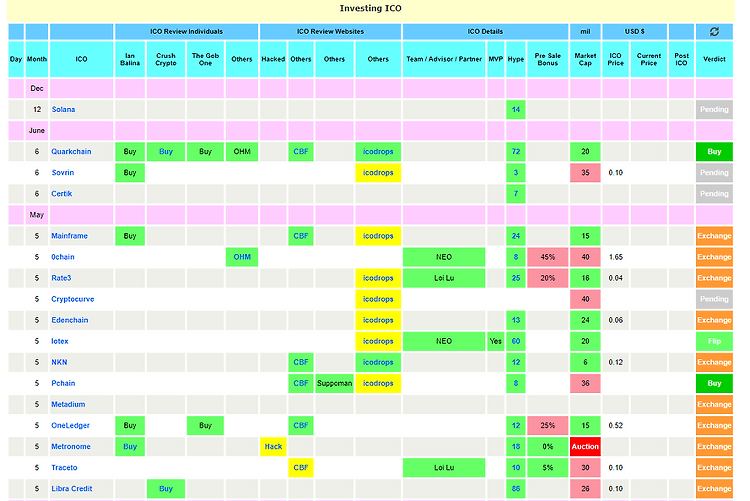Click Metronome's Ian Balina Buy link
The width and height of the screenshot is (750, 501).
tap(130, 446)
